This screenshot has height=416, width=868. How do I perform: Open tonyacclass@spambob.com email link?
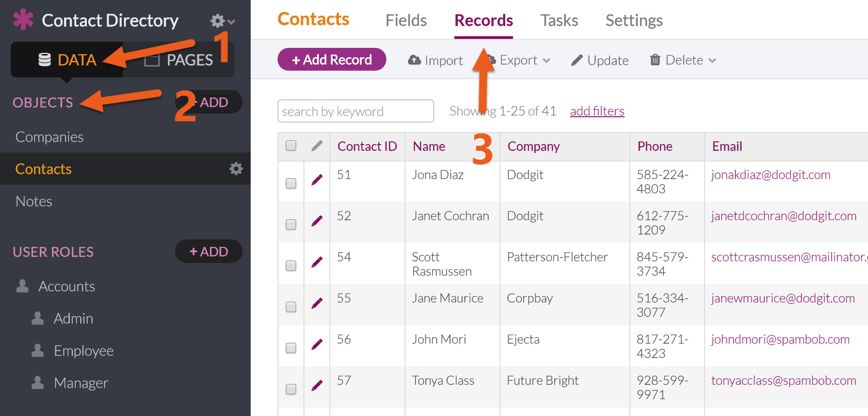point(783,381)
